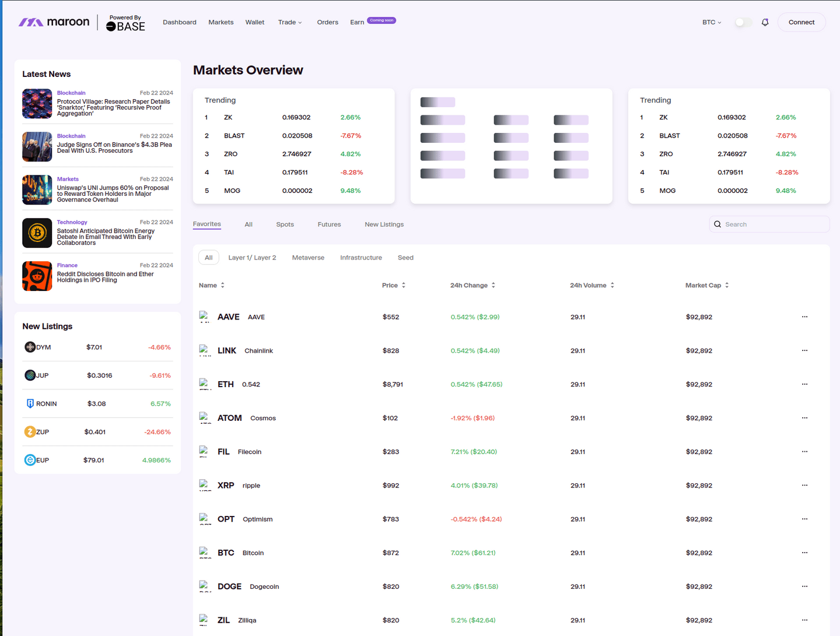Click ETH price $8,791

click(393, 384)
